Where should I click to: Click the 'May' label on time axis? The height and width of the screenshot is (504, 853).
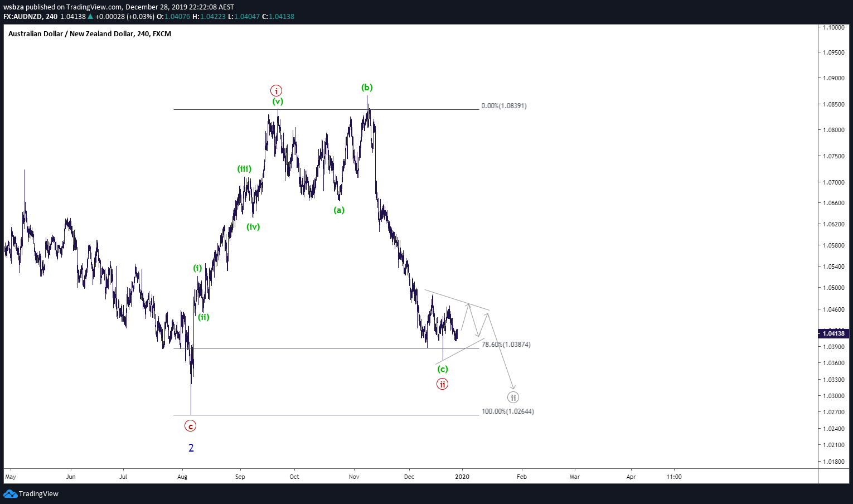click(x=11, y=477)
